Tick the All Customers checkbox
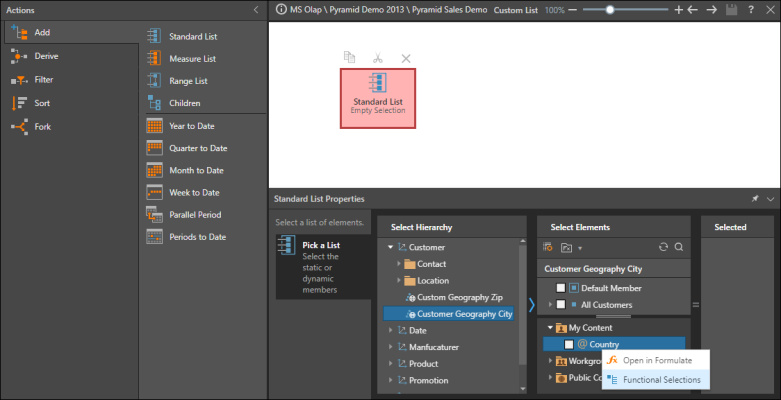Viewport: 781px width, 400px height. (562, 304)
